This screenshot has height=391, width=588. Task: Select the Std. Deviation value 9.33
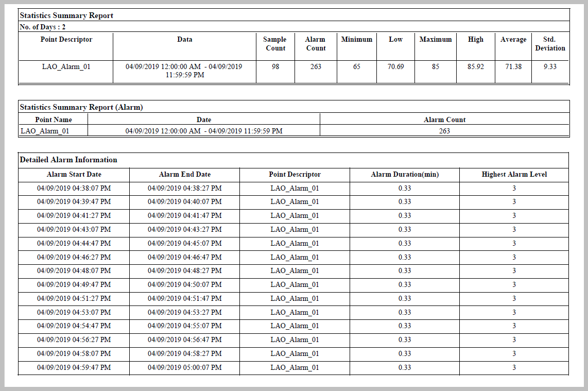550,66
